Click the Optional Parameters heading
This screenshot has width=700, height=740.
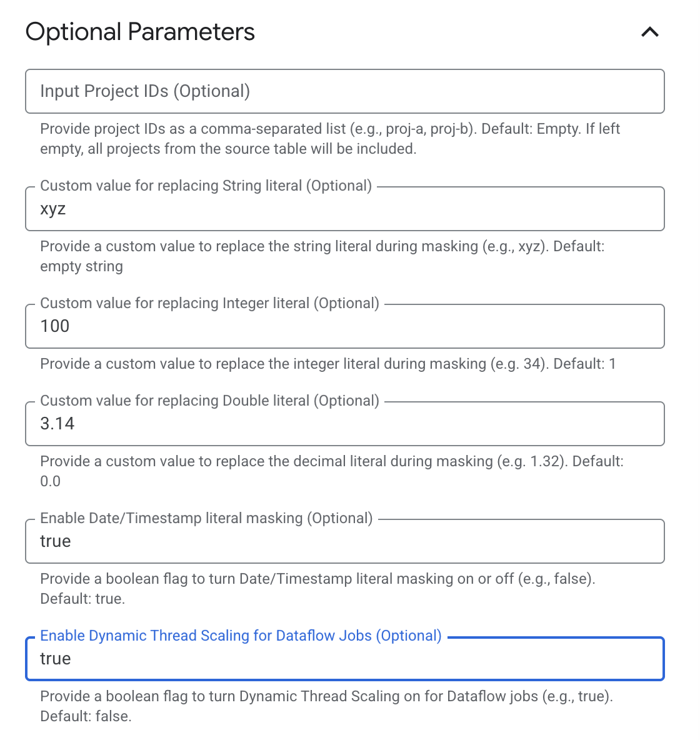(x=140, y=32)
